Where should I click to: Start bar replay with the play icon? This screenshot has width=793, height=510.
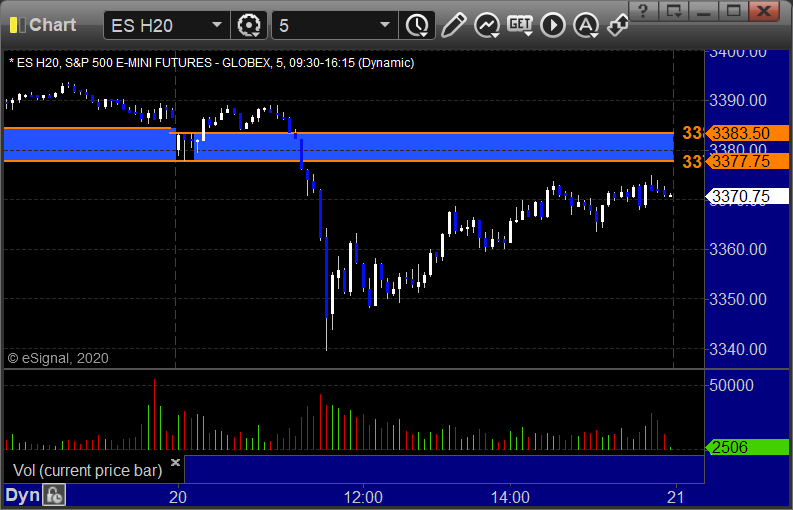(x=553, y=25)
